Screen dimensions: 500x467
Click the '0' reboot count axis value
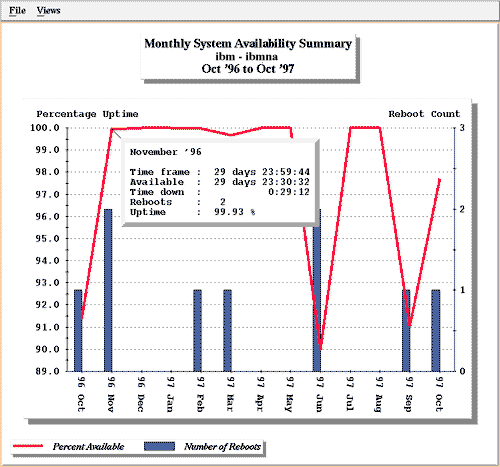pyautogui.click(x=462, y=371)
